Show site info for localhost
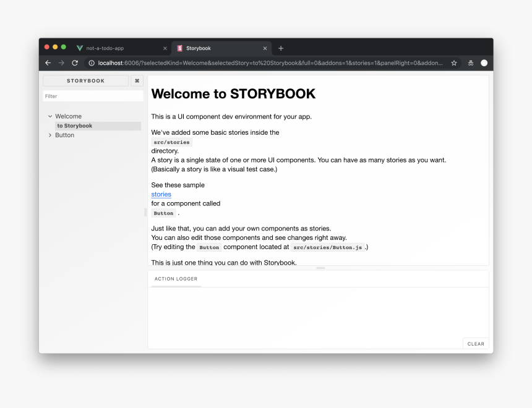 (92, 62)
